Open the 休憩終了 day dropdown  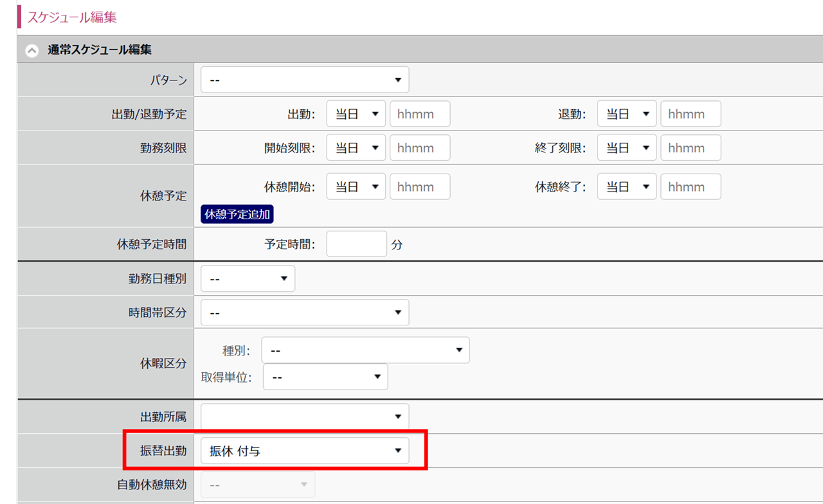(x=627, y=186)
